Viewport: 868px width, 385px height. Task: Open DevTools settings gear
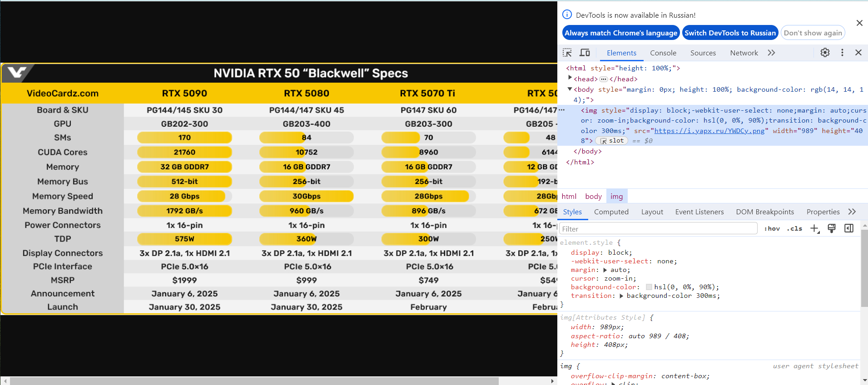coord(825,53)
